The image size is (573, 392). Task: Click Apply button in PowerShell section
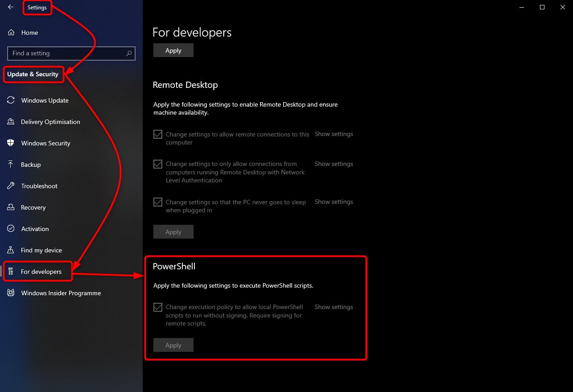173,345
